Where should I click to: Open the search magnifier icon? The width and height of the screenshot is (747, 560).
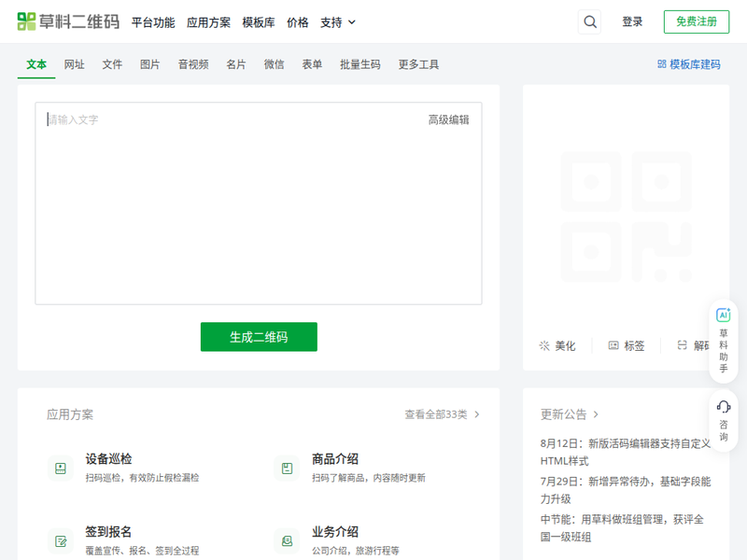click(590, 21)
